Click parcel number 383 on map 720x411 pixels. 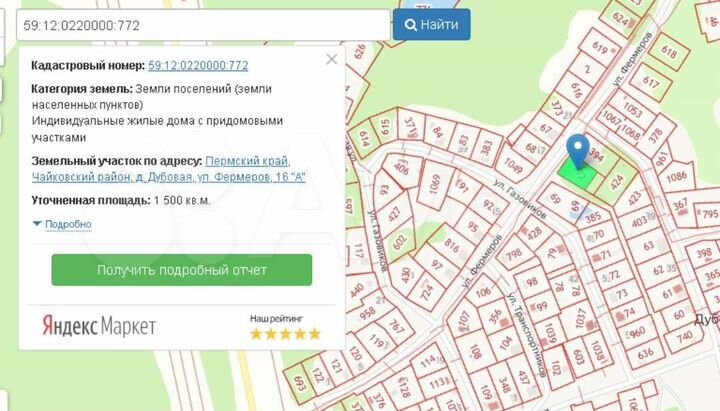tap(485, 147)
